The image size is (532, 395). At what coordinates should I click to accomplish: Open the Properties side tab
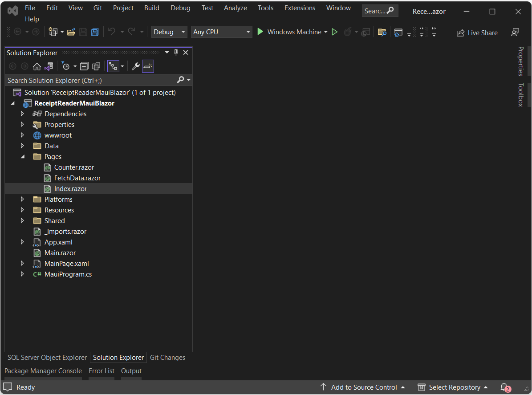(521, 61)
